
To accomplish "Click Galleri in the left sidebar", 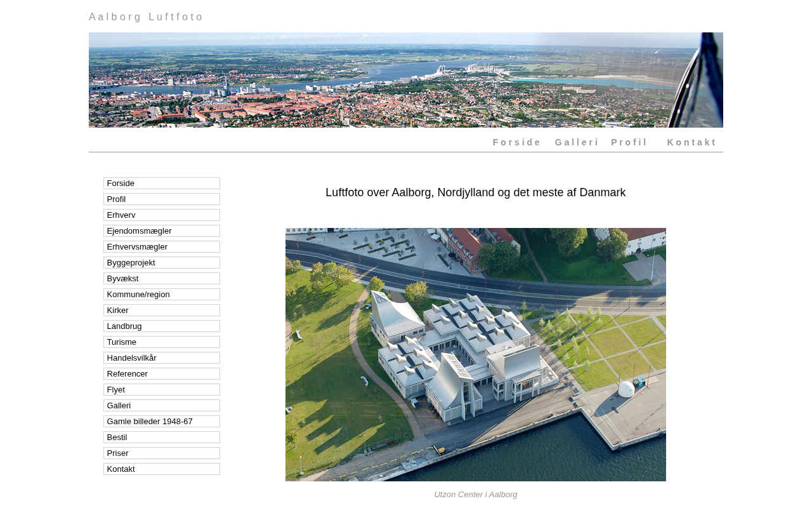I will pos(162,406).
